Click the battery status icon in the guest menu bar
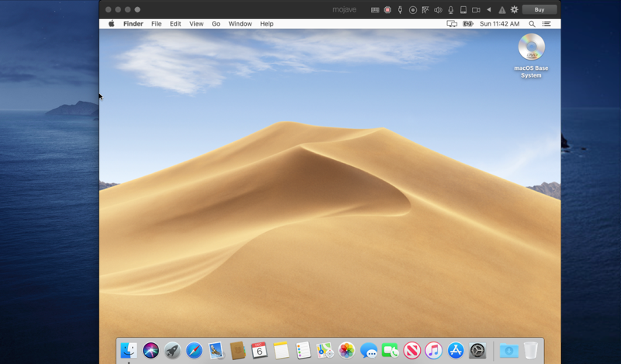Image resolution: width=621 pixels, height=364 pixels. [468, 24]
